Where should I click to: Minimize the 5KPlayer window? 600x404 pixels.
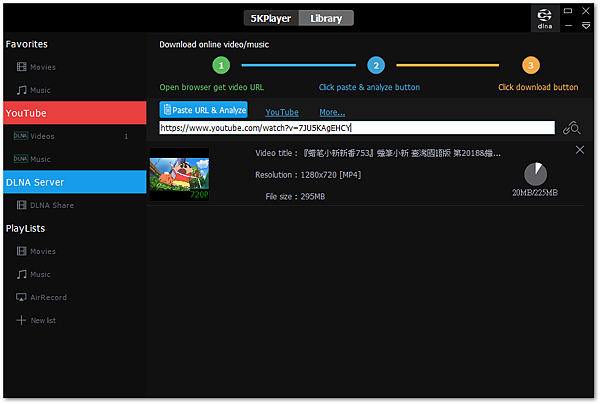click(568, 26)
